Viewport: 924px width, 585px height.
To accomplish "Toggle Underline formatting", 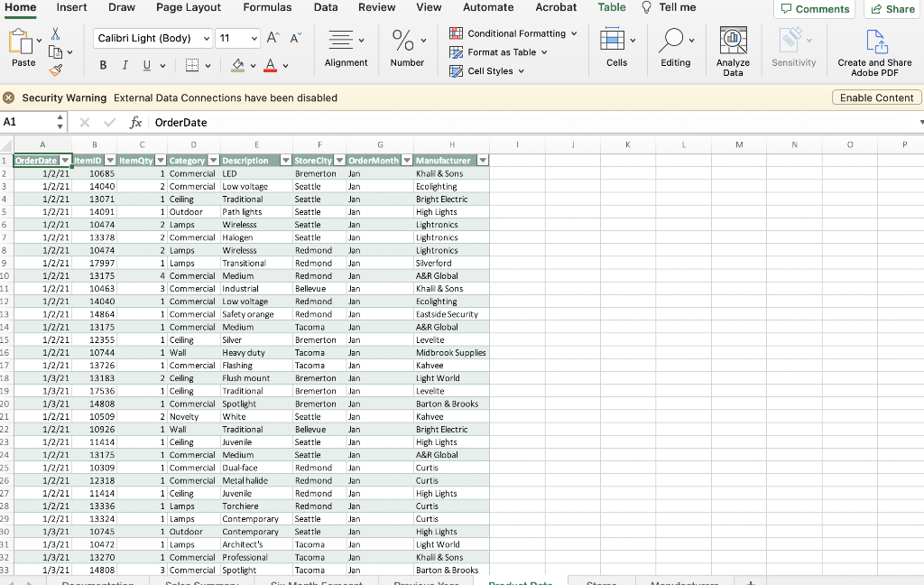I will point(147,66).
